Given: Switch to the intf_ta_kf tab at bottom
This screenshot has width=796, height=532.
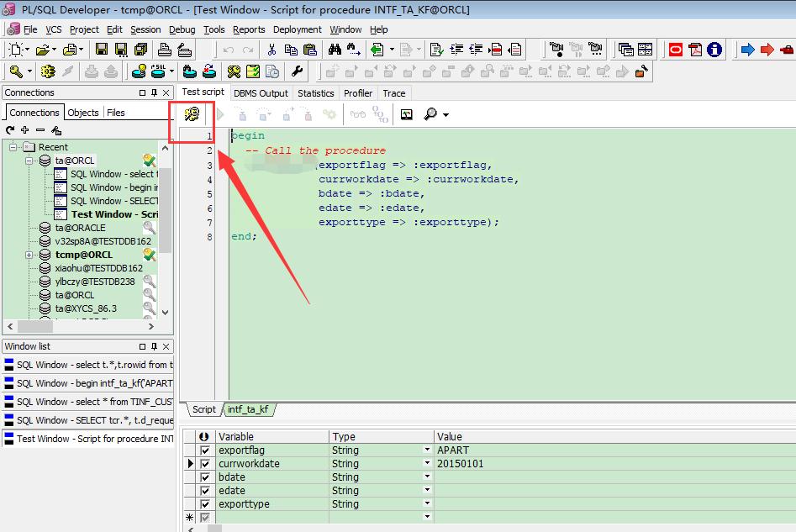Looking at the screenshot, I should pyautogui.click(x=248, y=409).
